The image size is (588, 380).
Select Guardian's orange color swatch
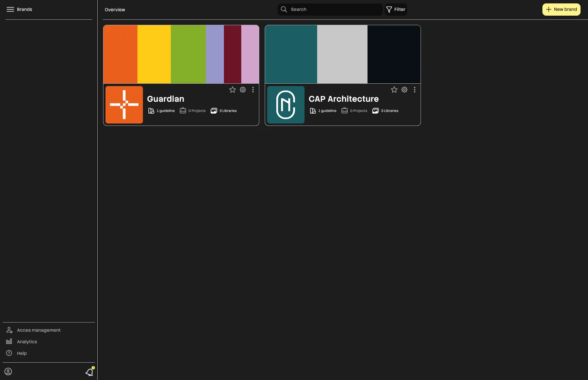[120, 54]
